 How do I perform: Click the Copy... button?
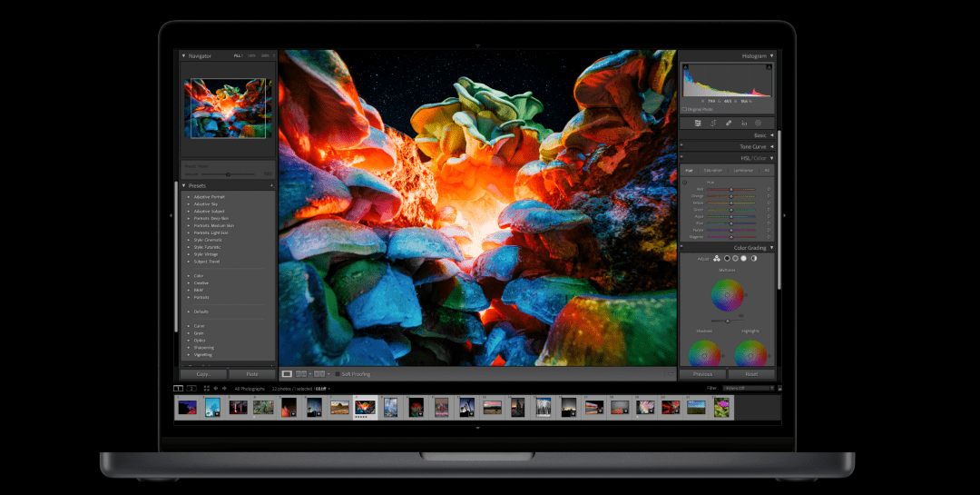click(x=203, y=374)
